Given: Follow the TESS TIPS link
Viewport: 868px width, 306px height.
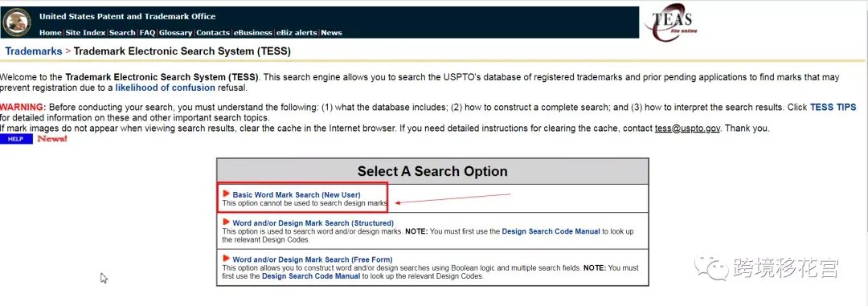Looking at the screenshot, I should 833,108.
